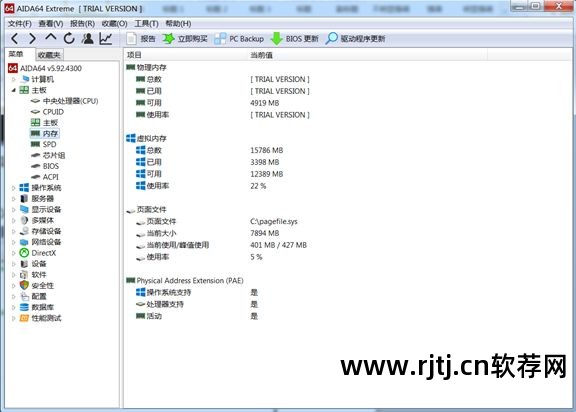Open the PC Backup tool
This screenshot has height=412, width=576.
point(239,39)
